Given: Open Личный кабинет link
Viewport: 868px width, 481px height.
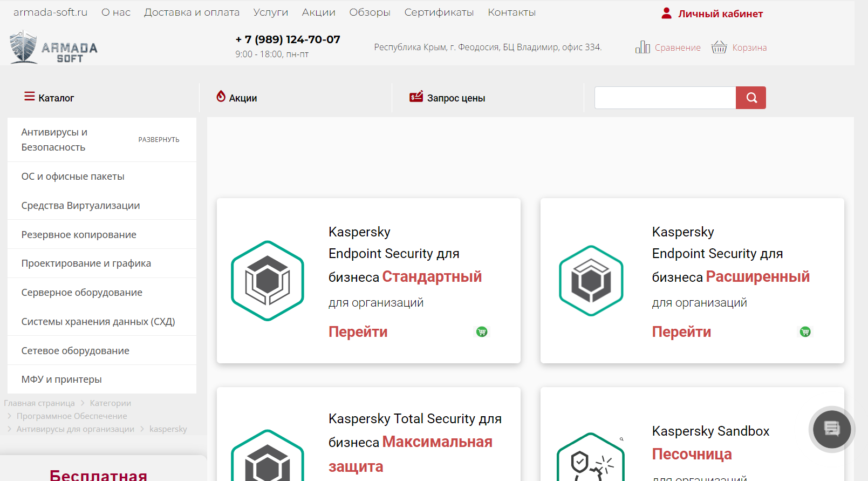Looking at the screenshot, I should point(720,14).
